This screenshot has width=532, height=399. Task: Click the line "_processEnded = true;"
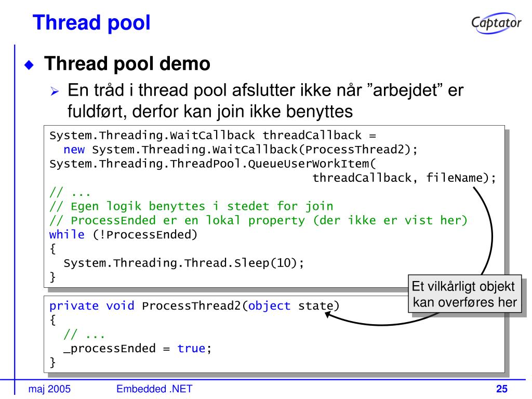click(137, 349)
